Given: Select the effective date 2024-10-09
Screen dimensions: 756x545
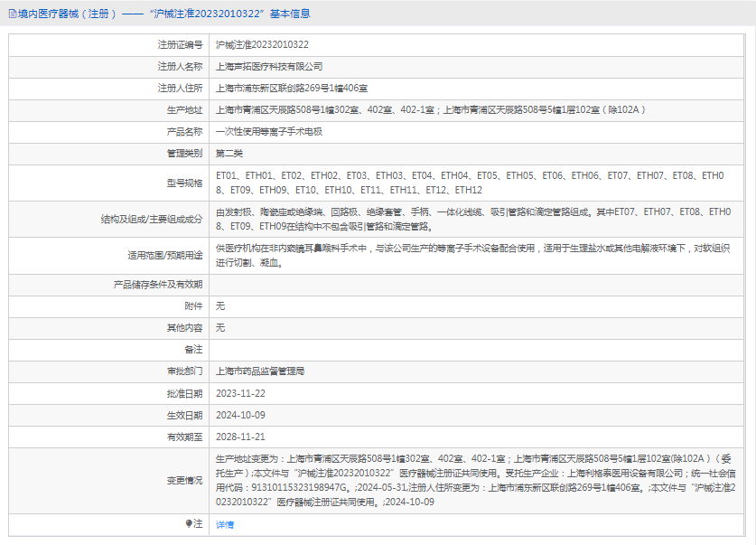Looking at the screenshot, I should coord(240,415).
